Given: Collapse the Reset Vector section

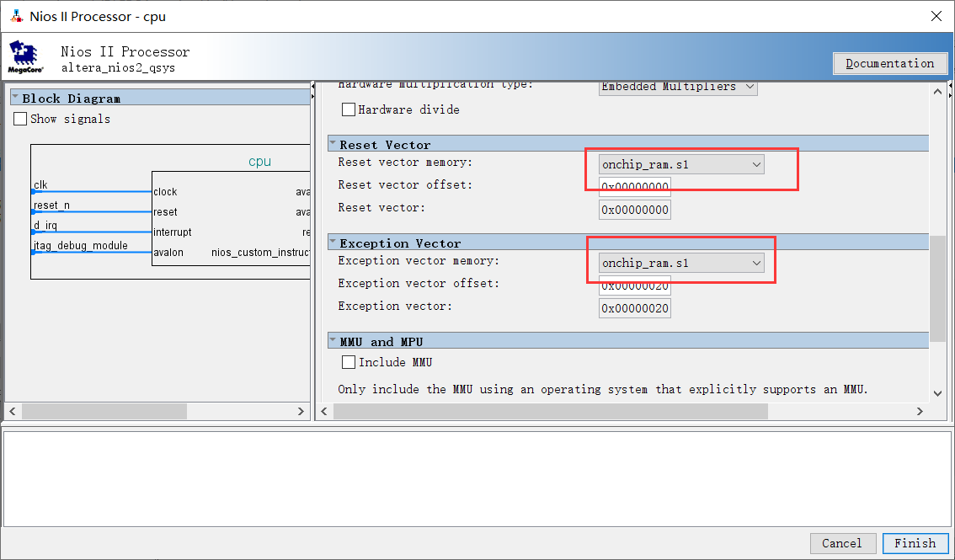Looking at the screenshot, I should tap(334, 144).
